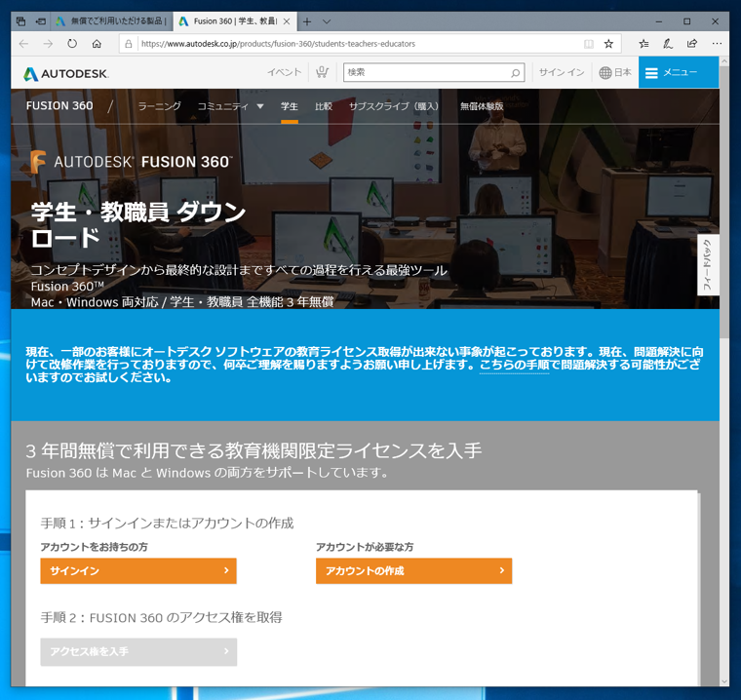The height and width of the screenshot is (700, 741).
Task: Click the globe 日本 region selector
Action: (x=615, y=72)
